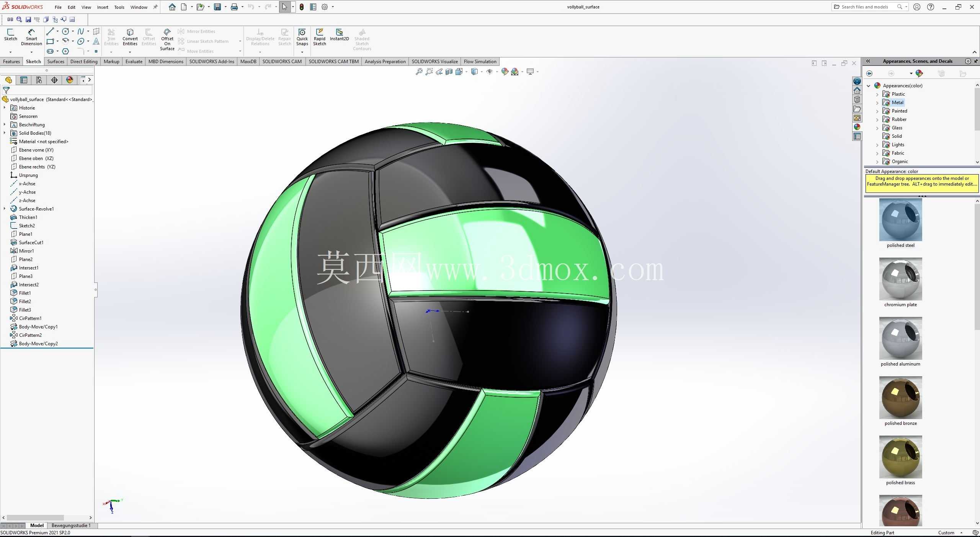
Task: Toggle the Rapid Sketch tool
Action: pos(319,37)
